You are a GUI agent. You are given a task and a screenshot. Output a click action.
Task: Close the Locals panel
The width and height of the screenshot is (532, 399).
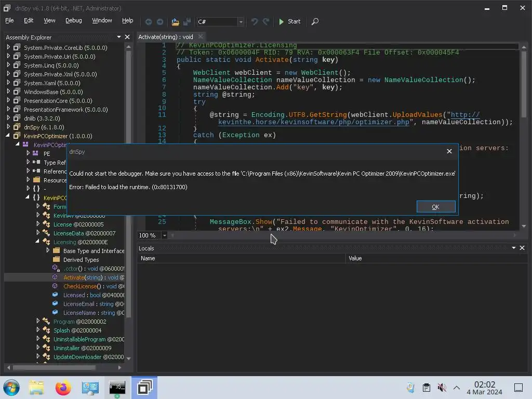[x=522, y=248]
